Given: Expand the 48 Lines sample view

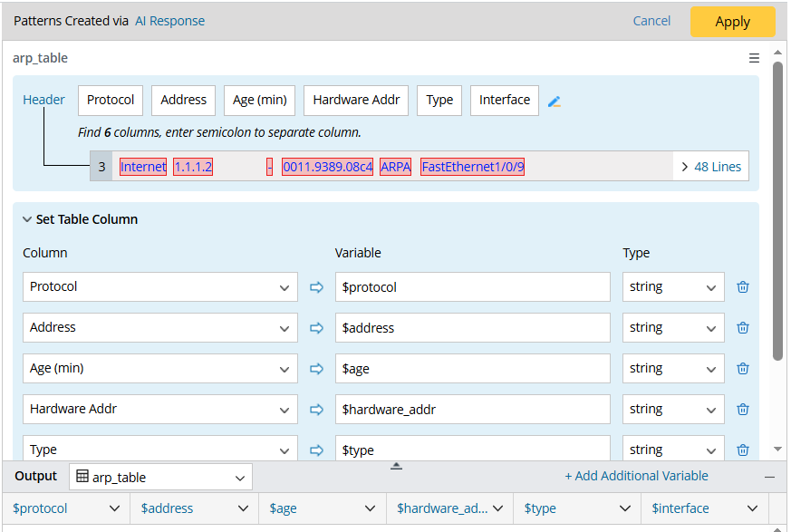Looking at the screenshot, I should [x=711, y=167].
